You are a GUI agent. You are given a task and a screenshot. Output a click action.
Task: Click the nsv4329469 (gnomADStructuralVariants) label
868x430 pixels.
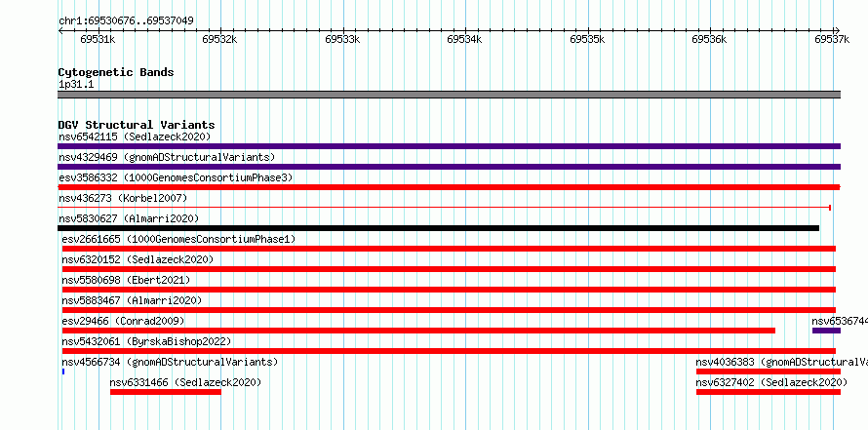167,157
